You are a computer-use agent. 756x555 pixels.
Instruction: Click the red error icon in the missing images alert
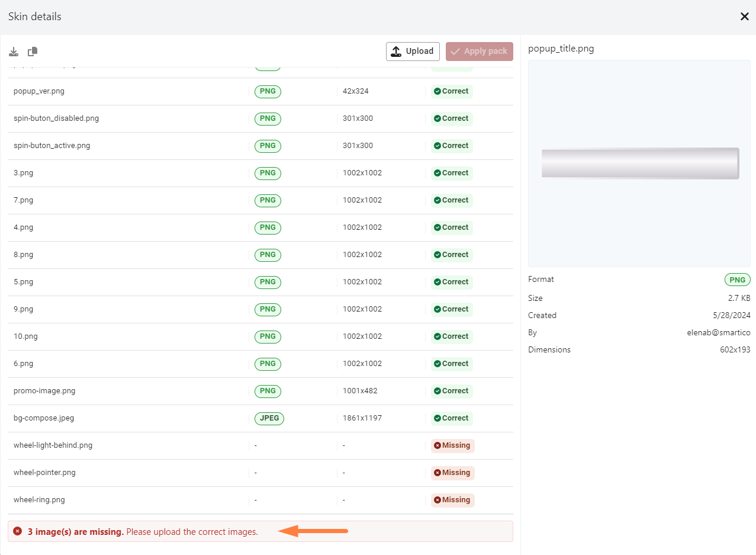(18, 531)
